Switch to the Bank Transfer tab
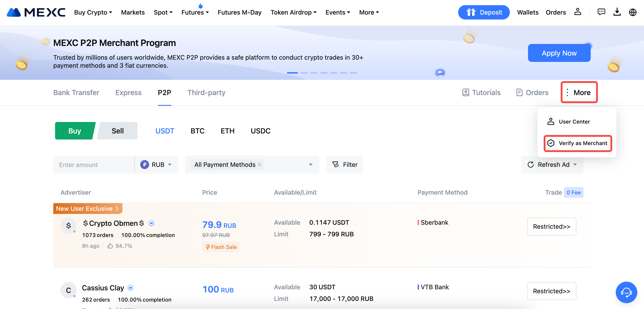644x309 pixels. [x=76, y=92]
